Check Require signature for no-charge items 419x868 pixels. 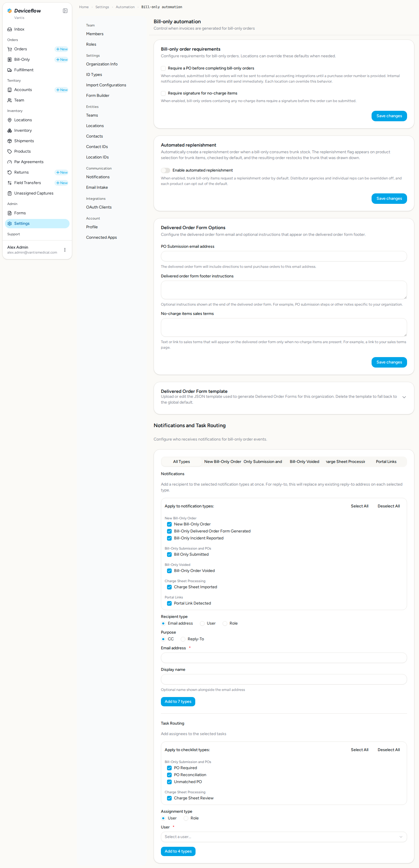(163, 93)
